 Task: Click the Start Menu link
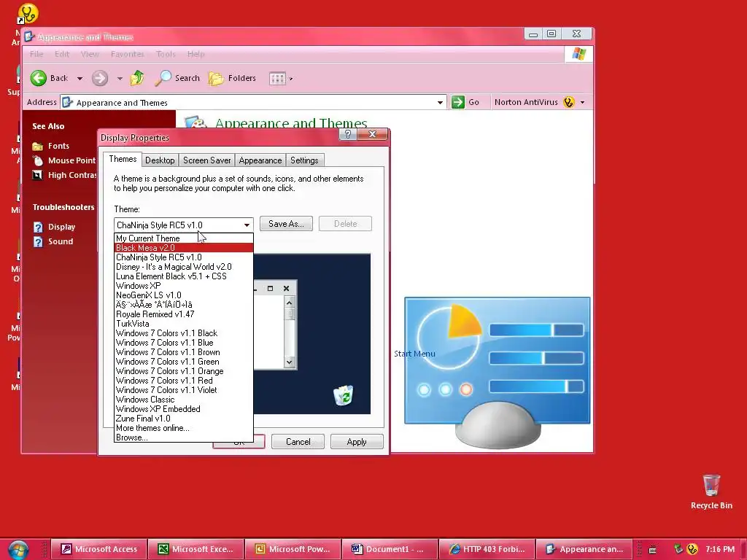[x=414, y=354]
